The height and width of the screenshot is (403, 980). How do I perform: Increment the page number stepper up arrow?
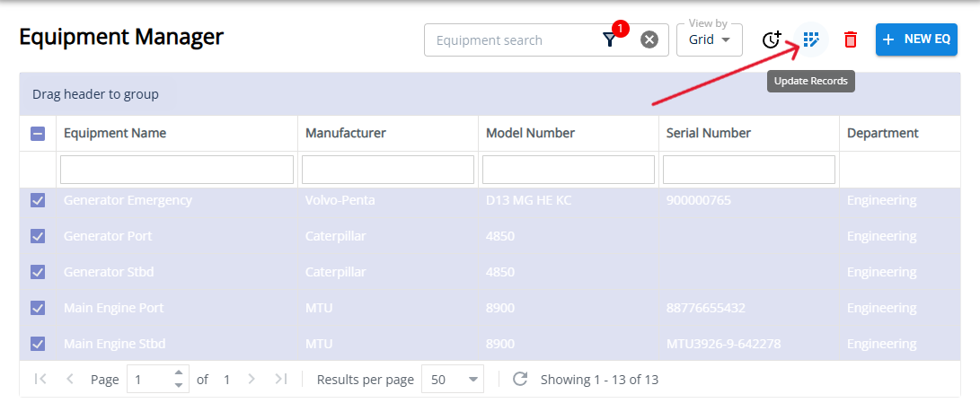pyautogui.click(x=179, y=373)
